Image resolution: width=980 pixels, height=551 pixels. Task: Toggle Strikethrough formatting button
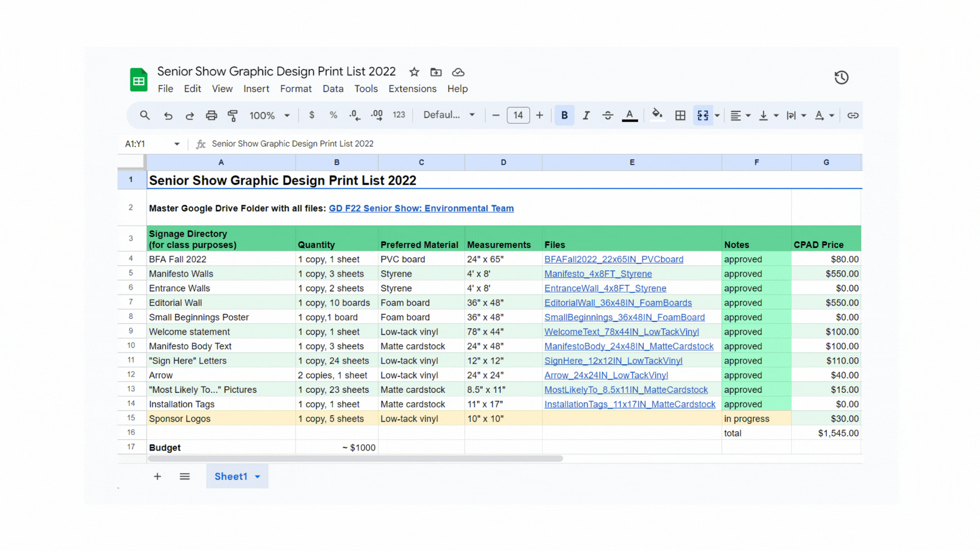pyautogui.click(x=607, y=115)
